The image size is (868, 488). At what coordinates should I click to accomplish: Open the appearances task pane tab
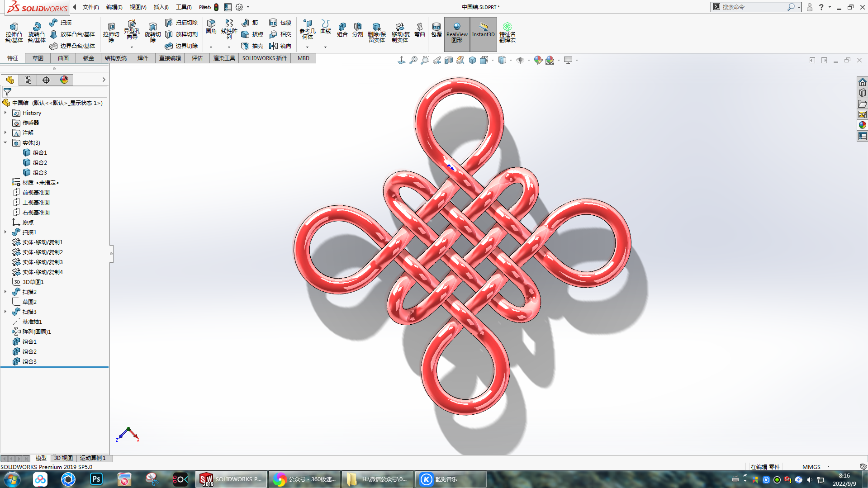click(x=862, y=125)
